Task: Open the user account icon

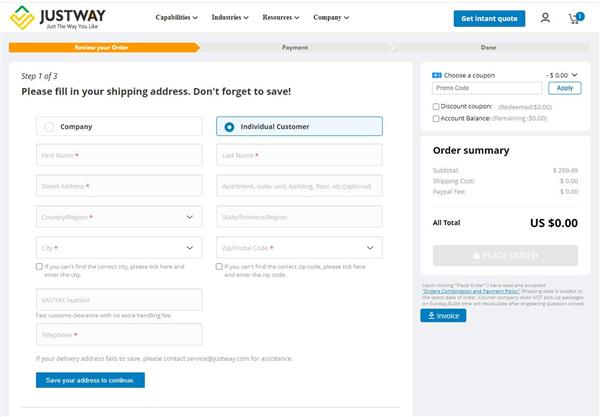Action: 545,18
